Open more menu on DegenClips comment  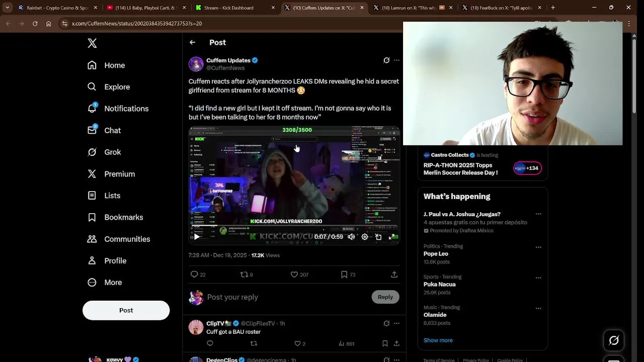point(396,360)
